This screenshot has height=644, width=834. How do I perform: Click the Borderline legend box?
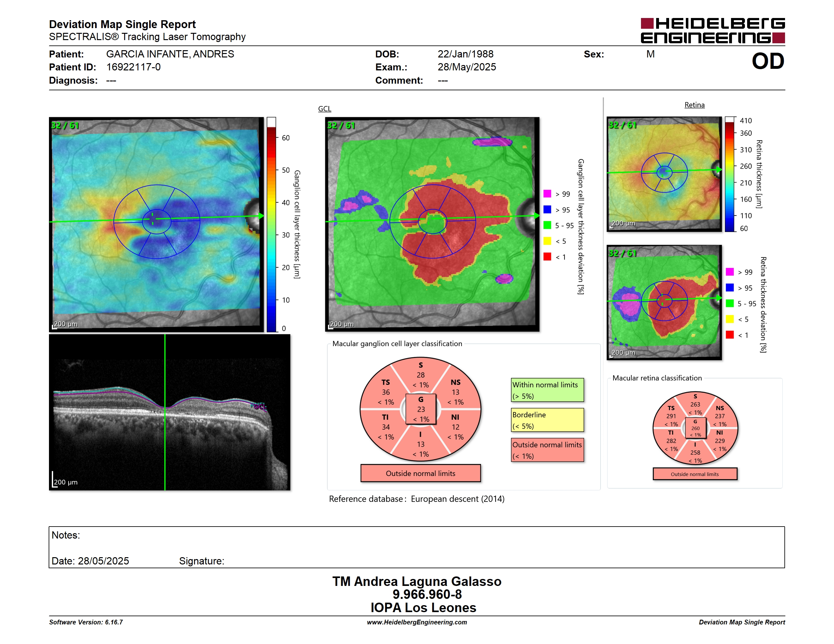[x=547, y=420]
